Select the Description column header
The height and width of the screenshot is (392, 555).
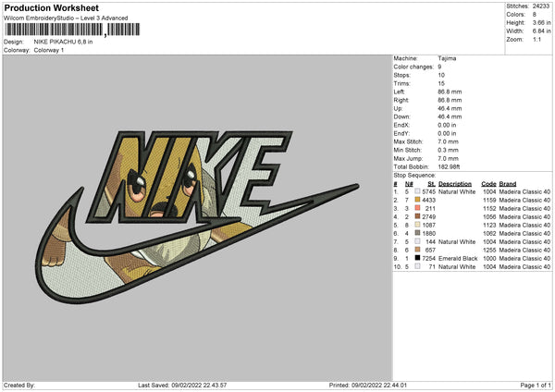pyautogui.click(x=455, y=184)
